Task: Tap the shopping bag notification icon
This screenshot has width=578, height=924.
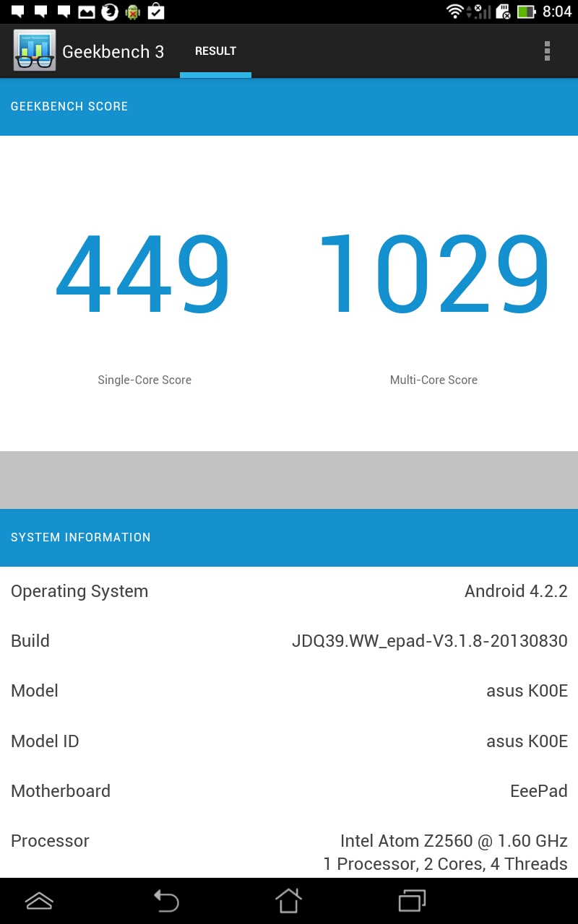Action: coord(155,12)
